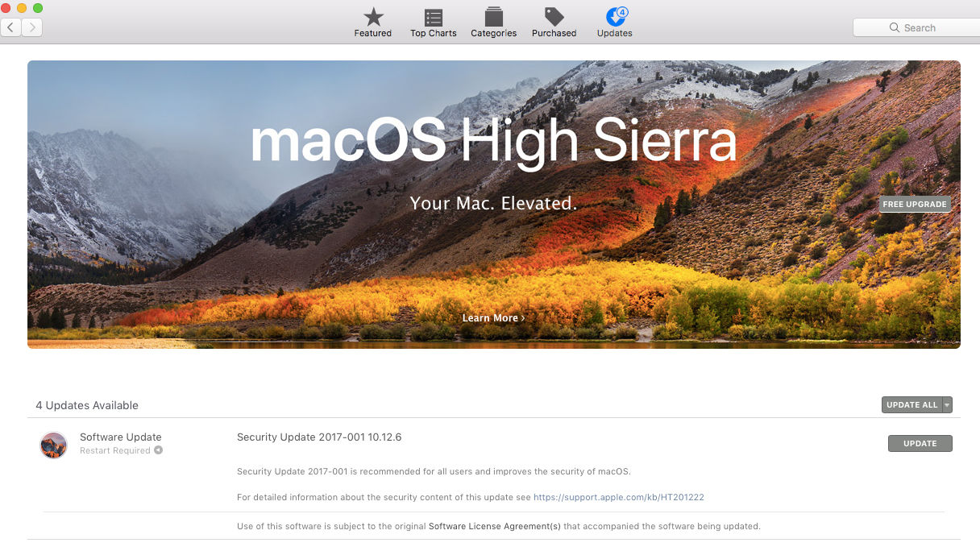Follow the Learn More link
This screenshot has width=980, height=551.
(x=493, y=318)
